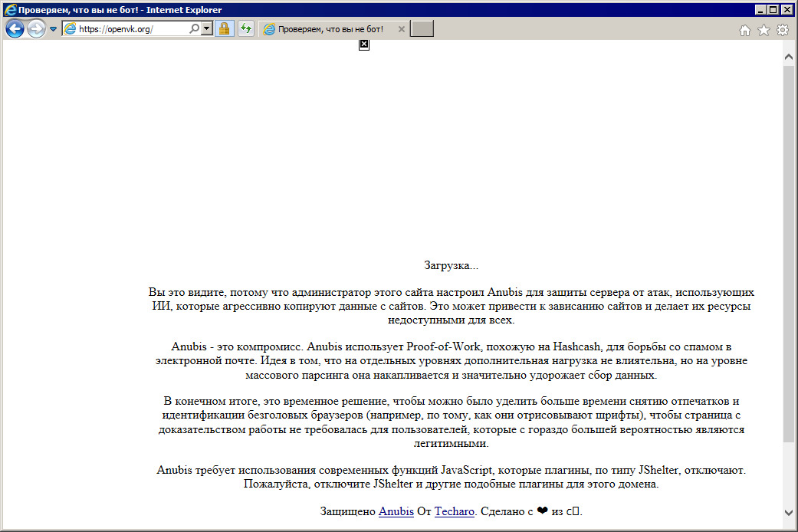Click paragraph starting 'Anubis требует использования'
798x532 pixels.
(451, 477)
